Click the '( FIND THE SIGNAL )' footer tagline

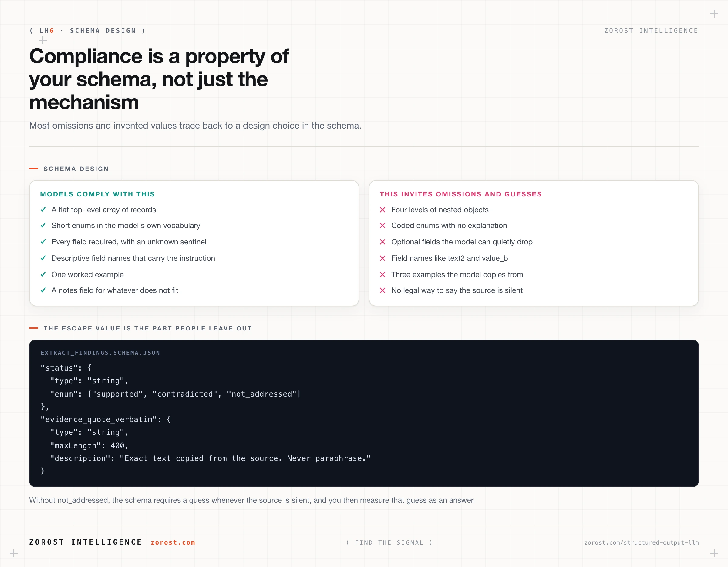click(x=389, y=542)
